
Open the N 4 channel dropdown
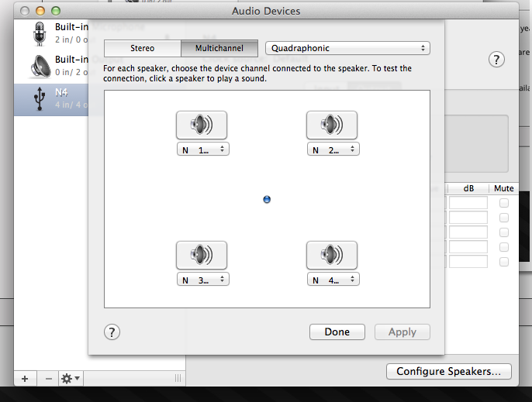[x=333, y=280]
